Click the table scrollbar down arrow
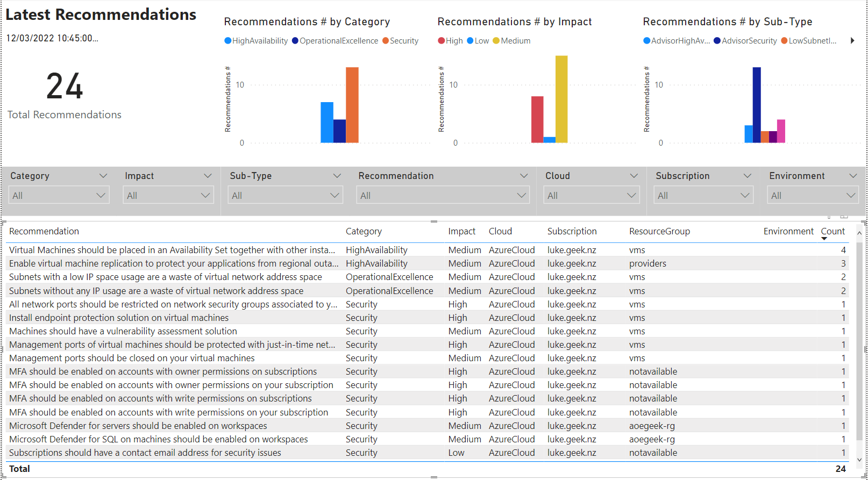 pyautogui.click(x=859, y=460)
